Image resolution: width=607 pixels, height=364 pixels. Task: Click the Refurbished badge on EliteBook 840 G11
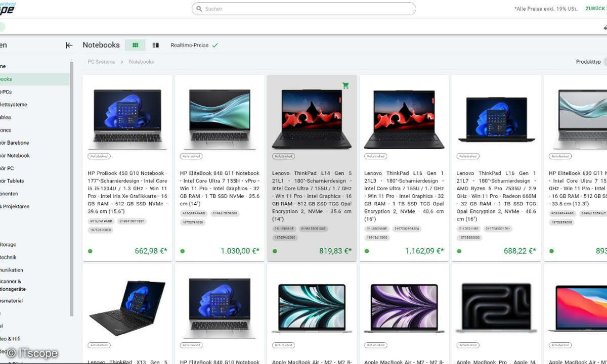[x=191, y=156]
